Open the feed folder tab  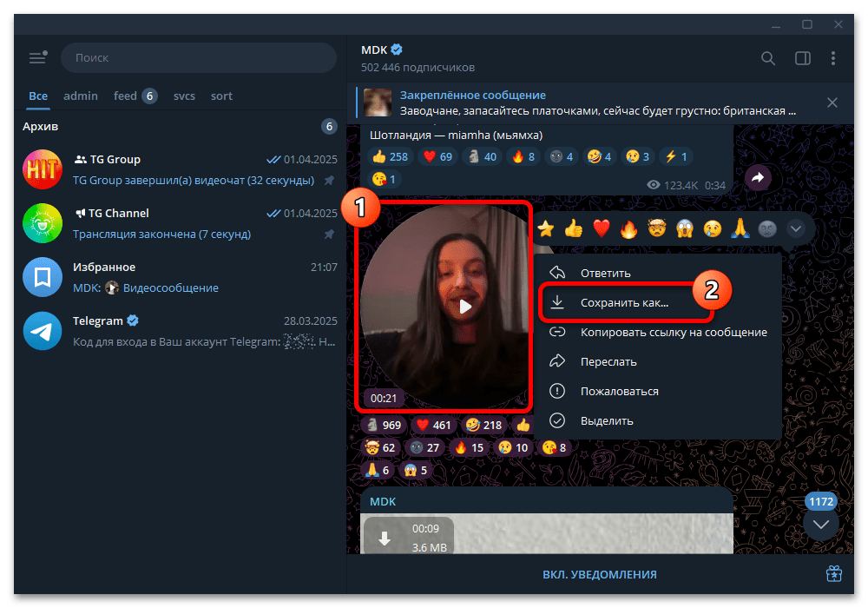coord(135,96)
